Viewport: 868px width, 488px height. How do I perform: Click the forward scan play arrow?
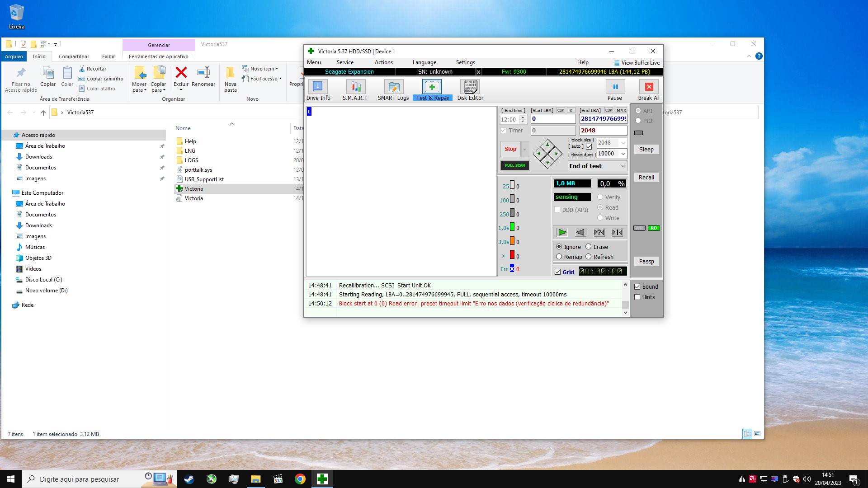coord(562,232)
